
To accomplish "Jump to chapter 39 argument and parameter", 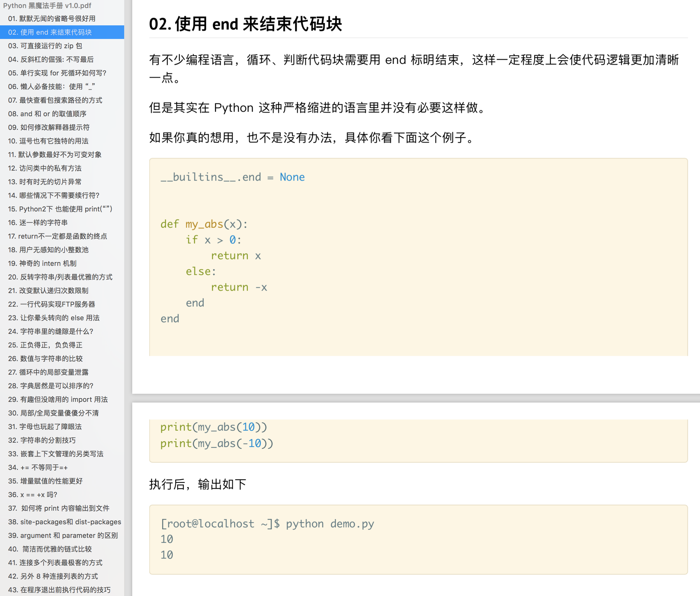I will pos(63,535).
